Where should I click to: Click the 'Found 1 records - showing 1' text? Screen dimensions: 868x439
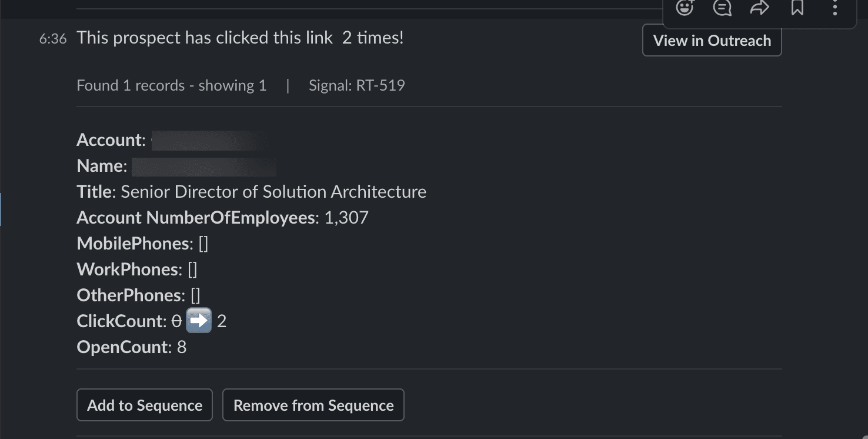point(171,86)
